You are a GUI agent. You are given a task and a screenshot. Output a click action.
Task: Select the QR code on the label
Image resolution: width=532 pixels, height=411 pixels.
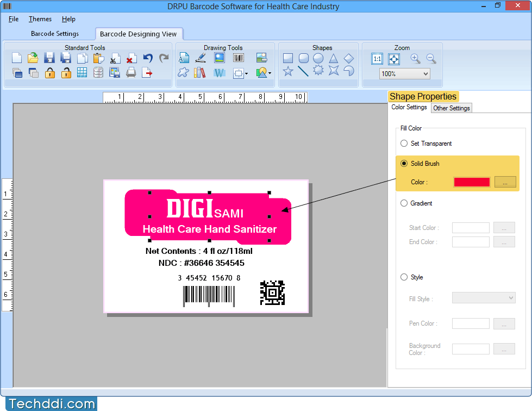(x=272, y=292)
